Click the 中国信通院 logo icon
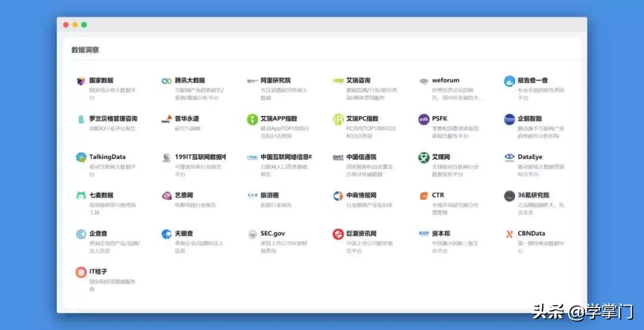Image resolution: width=644 pixels, height=330 pixels. pos(338,157)
